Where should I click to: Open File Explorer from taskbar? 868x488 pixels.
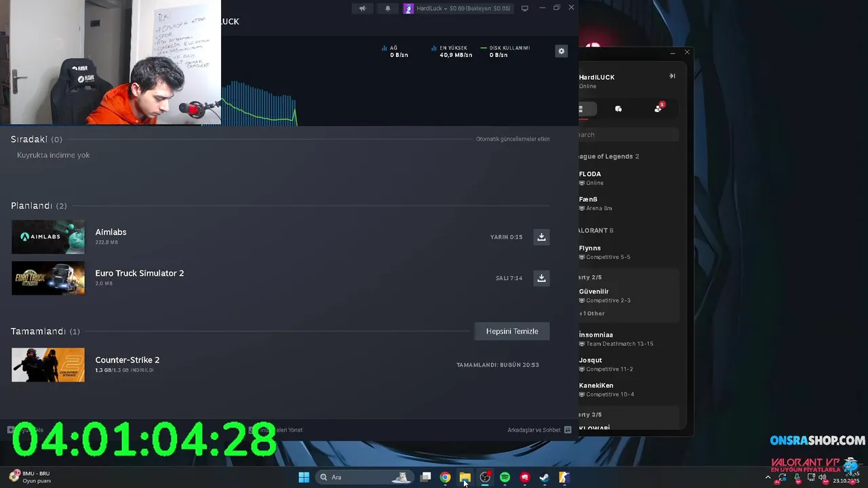[x=465, y=477]
